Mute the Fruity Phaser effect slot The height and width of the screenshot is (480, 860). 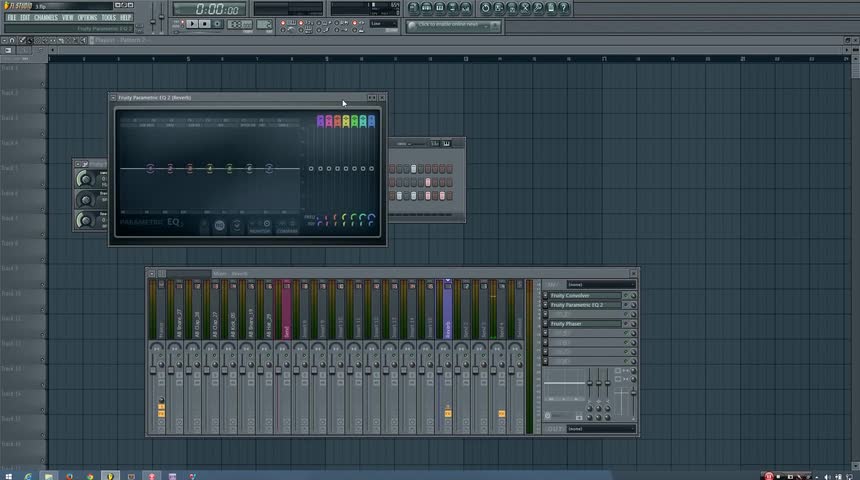click(626, 324)
